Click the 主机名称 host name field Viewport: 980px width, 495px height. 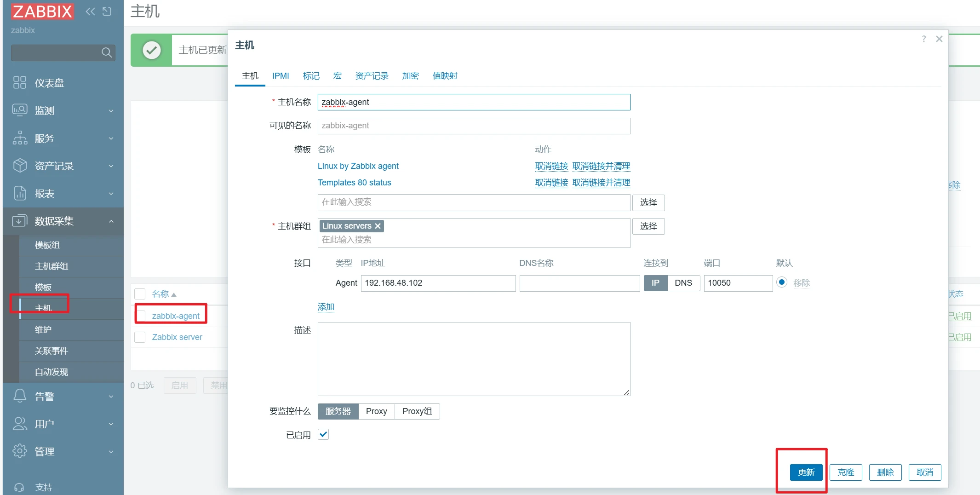474,102
